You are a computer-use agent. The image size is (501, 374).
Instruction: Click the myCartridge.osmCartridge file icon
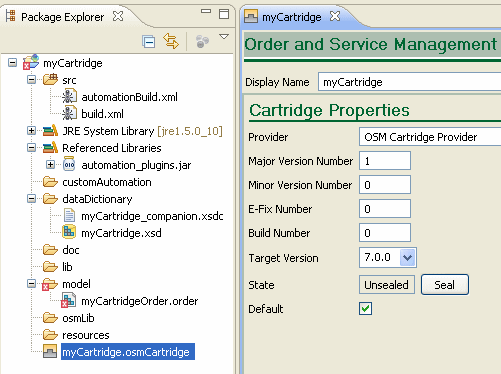click(50, 352)
